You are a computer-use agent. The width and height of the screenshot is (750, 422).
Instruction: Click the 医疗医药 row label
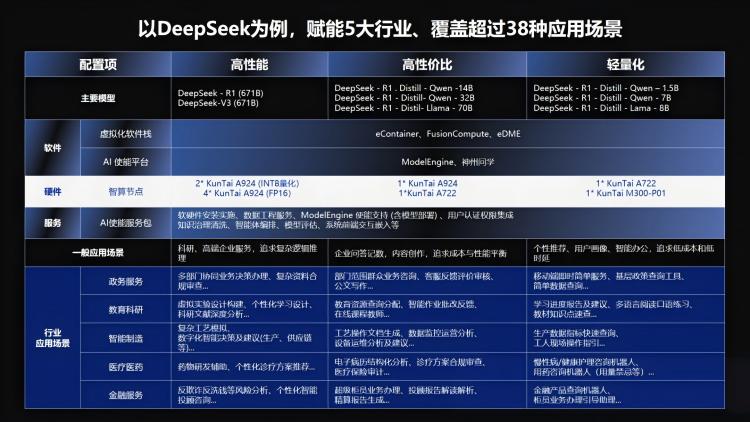point(125,367)
